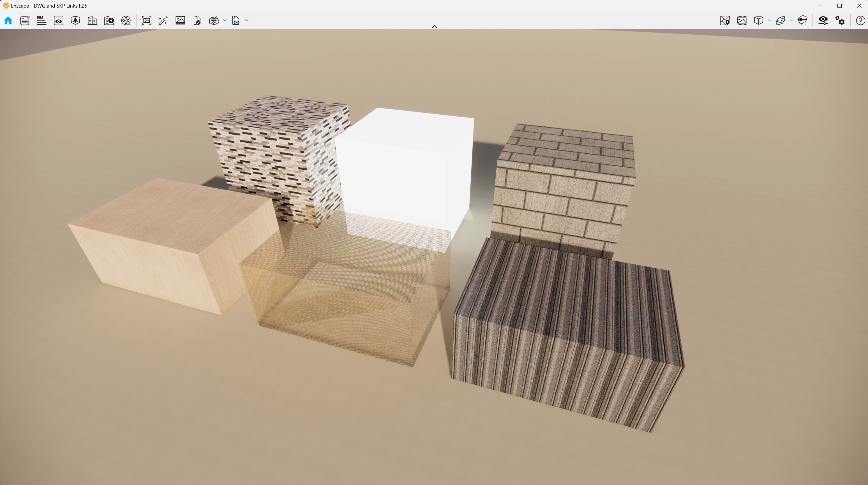The width and height of the screenshot is (868, 485).
Task: Take a screenshot with the capture tool
Action: click(146, 20)
